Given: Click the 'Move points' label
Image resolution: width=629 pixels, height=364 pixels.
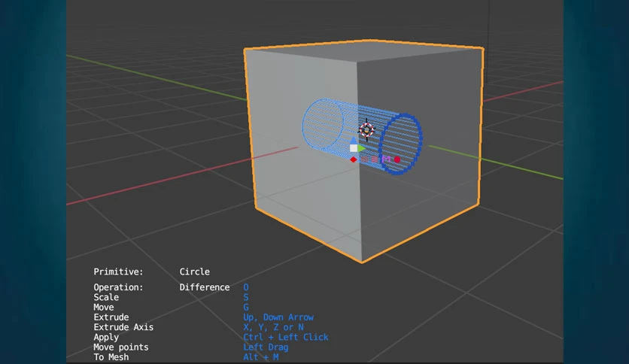Looking at the screenshot, I should 121,347.
